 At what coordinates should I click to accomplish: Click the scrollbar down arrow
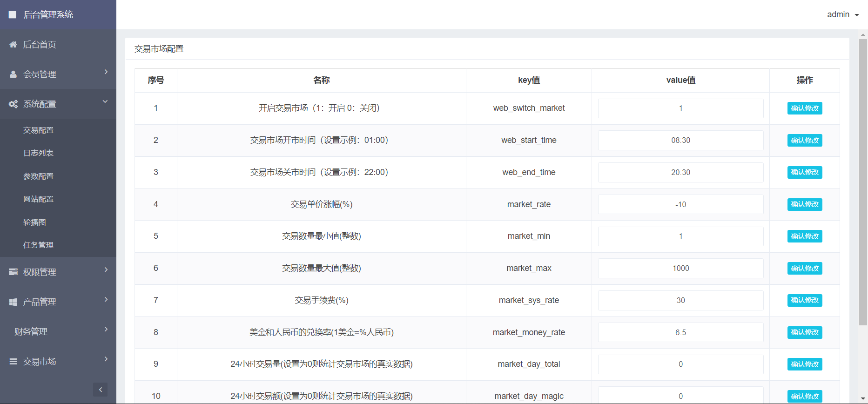pos(863,400)
